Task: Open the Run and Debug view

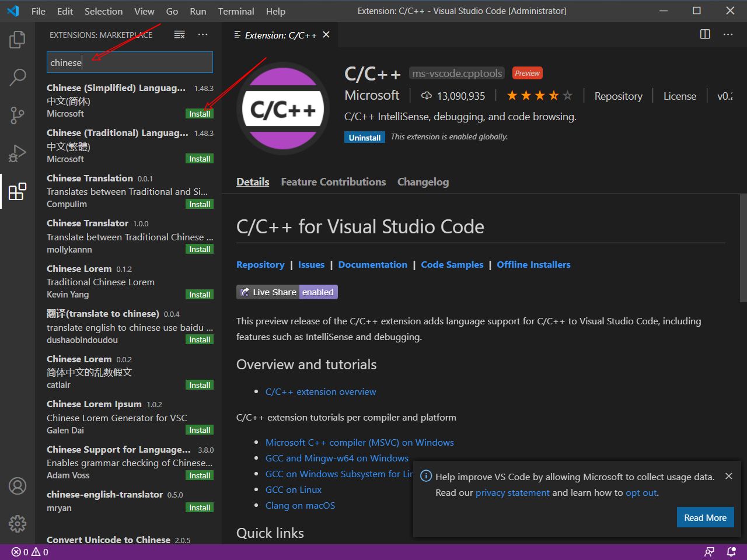Action: pyautogui.click(x=18, y=153)
